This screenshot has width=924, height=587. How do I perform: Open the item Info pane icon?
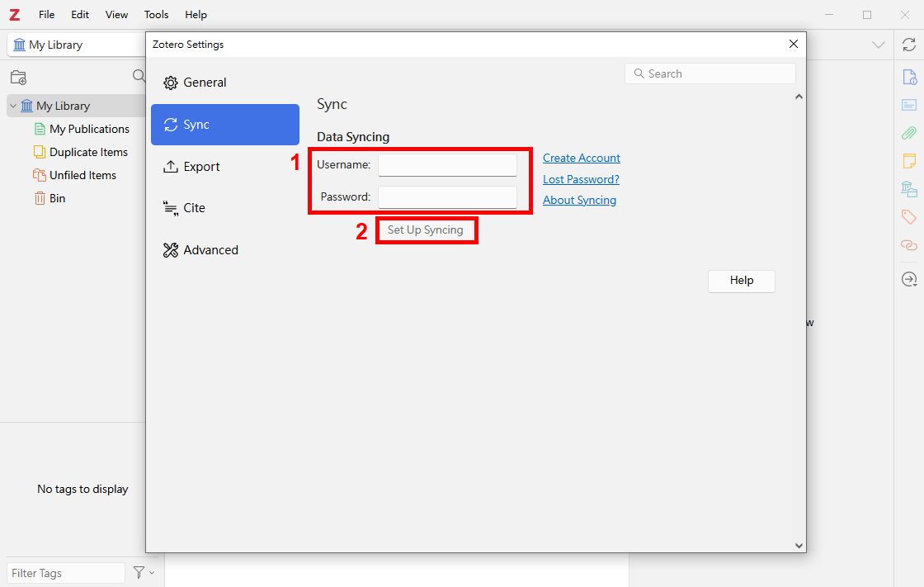pyautogui.click(x=908, y=78)
